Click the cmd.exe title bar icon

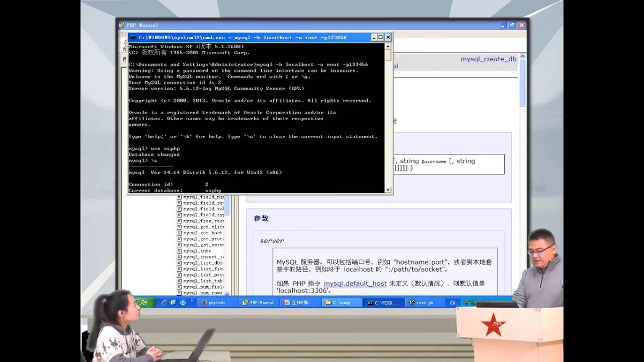pos(133,37)
